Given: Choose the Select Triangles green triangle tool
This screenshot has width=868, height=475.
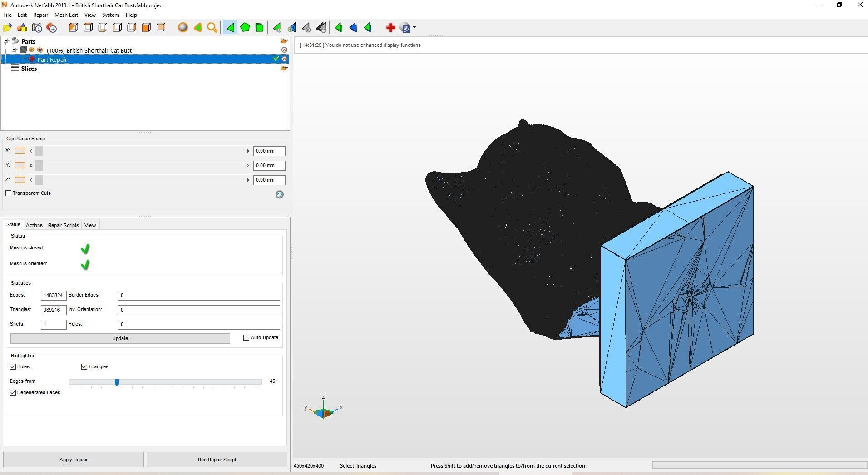Looking at the screenshot, I should point(230,28).
